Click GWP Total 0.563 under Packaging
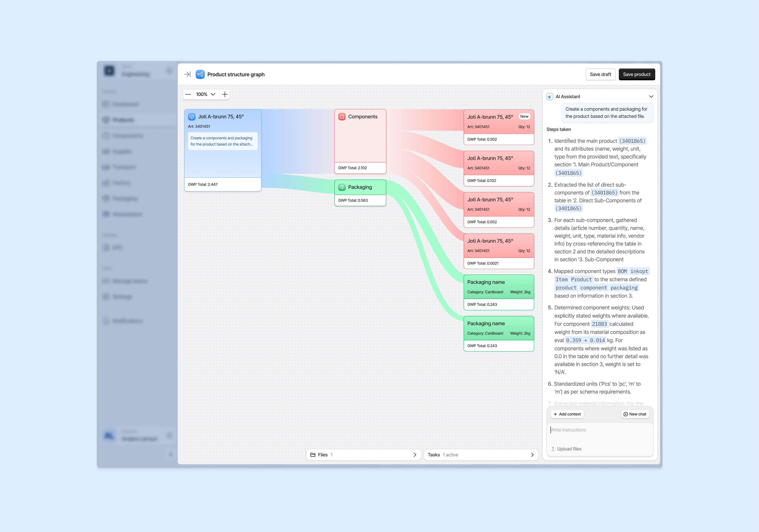 [x=353, y=200]
